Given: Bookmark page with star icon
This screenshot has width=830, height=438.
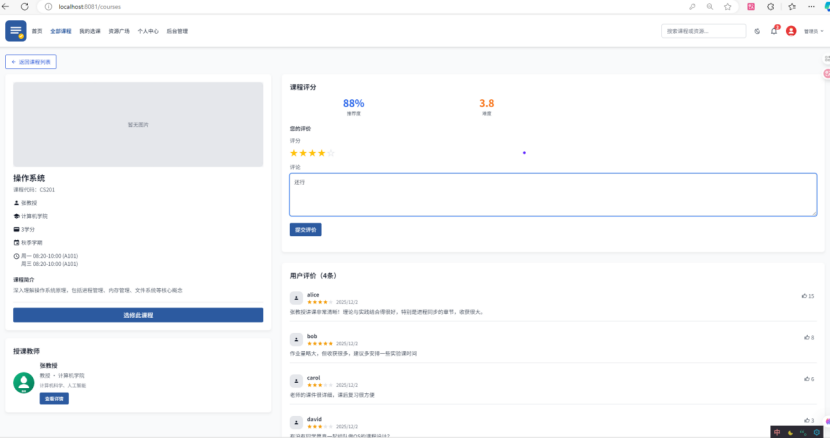Looking at the screenshot, I should (x=728, y=7).
